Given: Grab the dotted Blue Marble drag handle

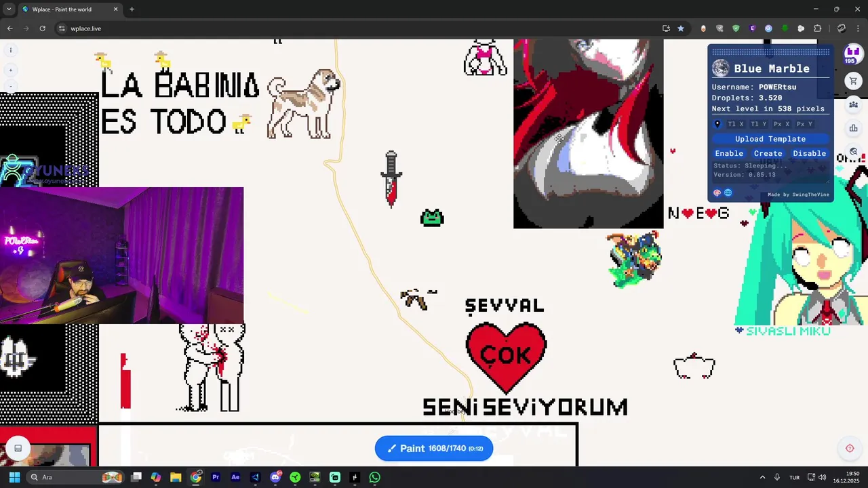Looking at the screenshot, I should [x=770, y=52].
